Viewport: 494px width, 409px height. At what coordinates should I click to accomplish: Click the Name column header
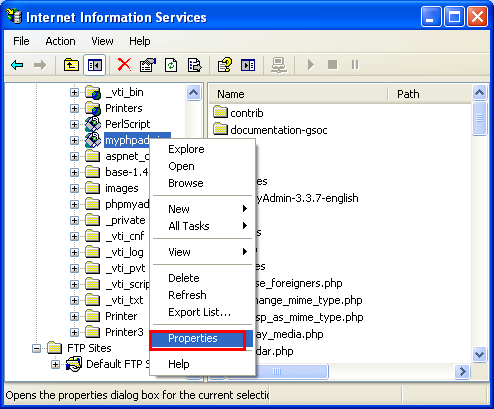point(299,94)
